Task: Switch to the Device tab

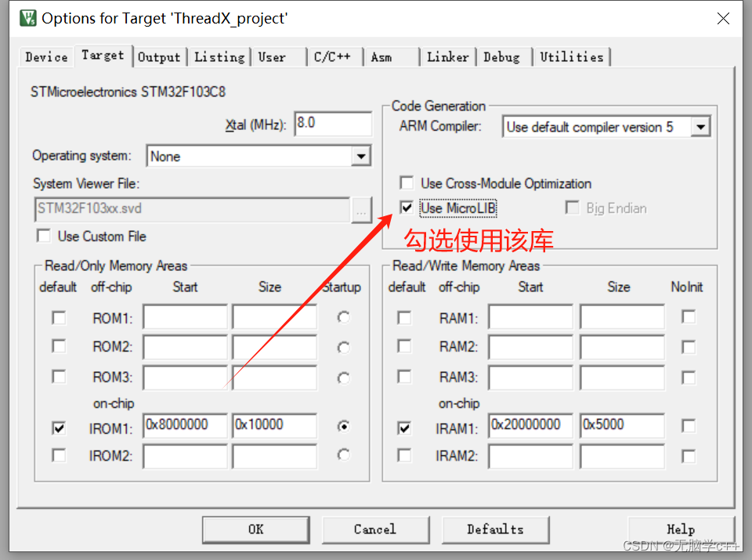Action: tap(46, 57)
